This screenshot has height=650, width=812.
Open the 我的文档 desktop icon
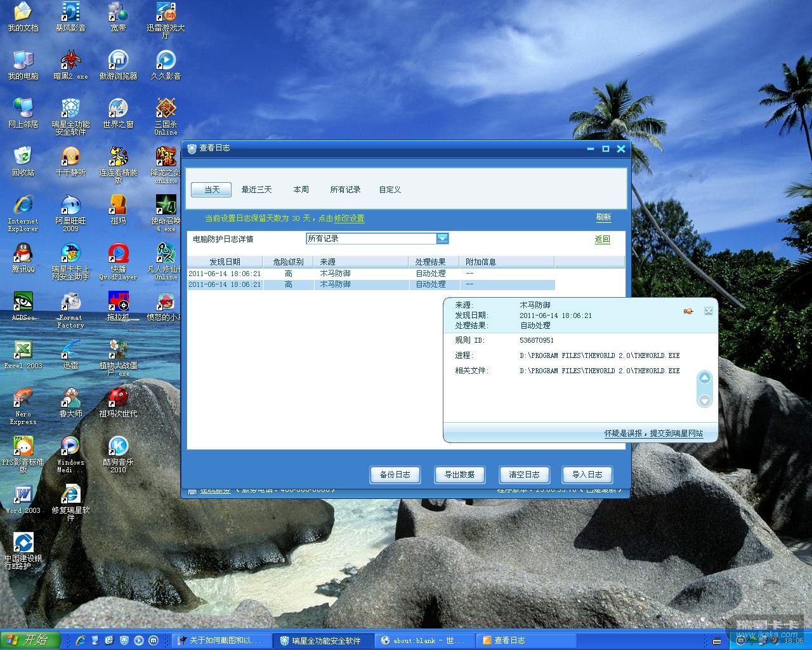(x=23, y=17)
